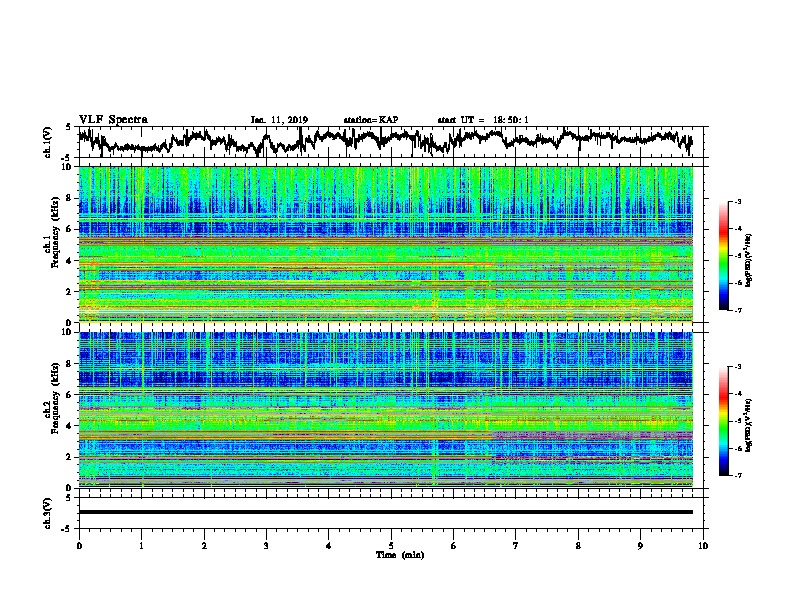Click the "9" tick on the time axis
Viewport: 792px width, 612px height.
tap(640, 546)
